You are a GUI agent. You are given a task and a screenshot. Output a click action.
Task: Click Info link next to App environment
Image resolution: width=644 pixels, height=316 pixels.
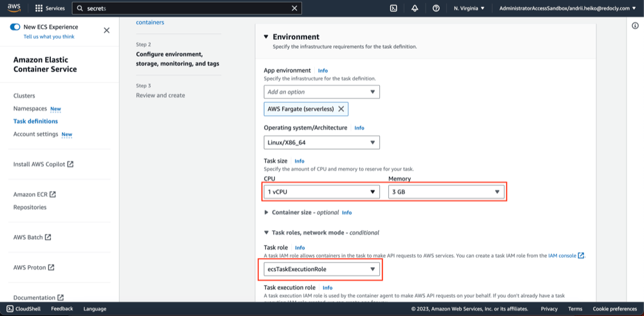pyautogui.click(x=323, y=71)
